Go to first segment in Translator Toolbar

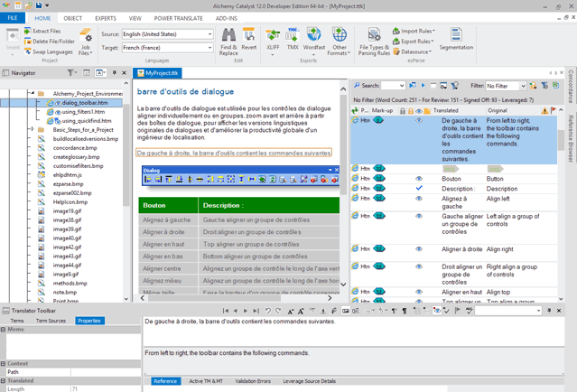click(x=225, y=311)
